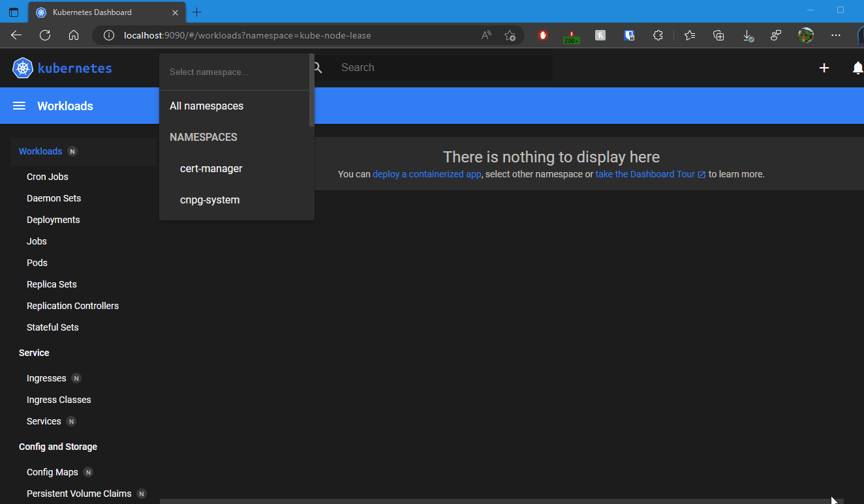
Task: Open the favorites list
Action: [690, 35]
